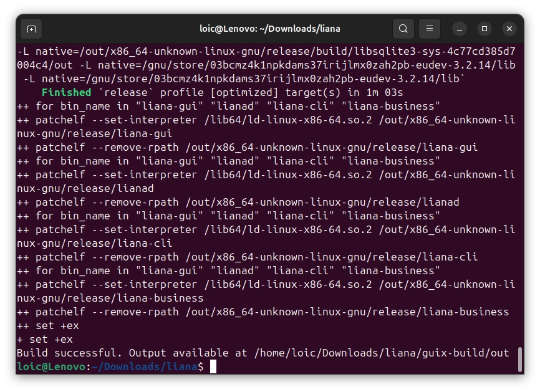Click the wrapped line 'nux-gnu/release/liana-cli'
The width and height of the screenshot is (540, 392).
94,243
